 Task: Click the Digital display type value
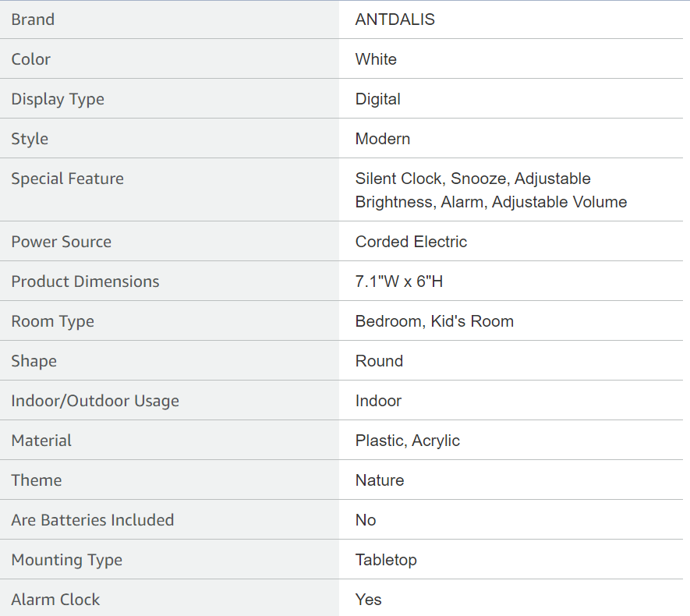pos(377,99)
